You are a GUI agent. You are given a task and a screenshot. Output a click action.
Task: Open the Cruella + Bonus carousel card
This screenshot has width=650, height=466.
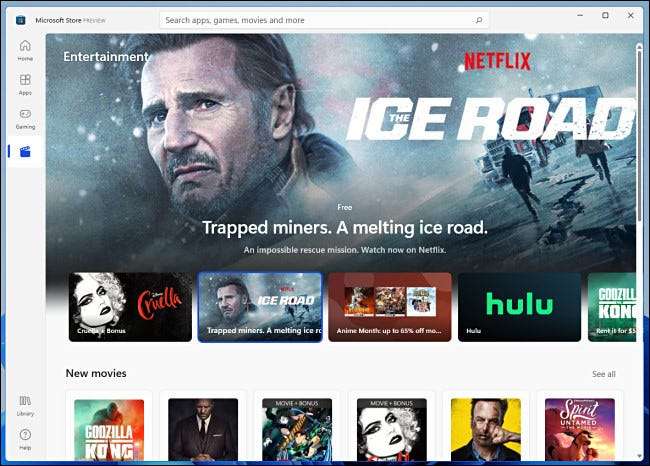[130, 307]
